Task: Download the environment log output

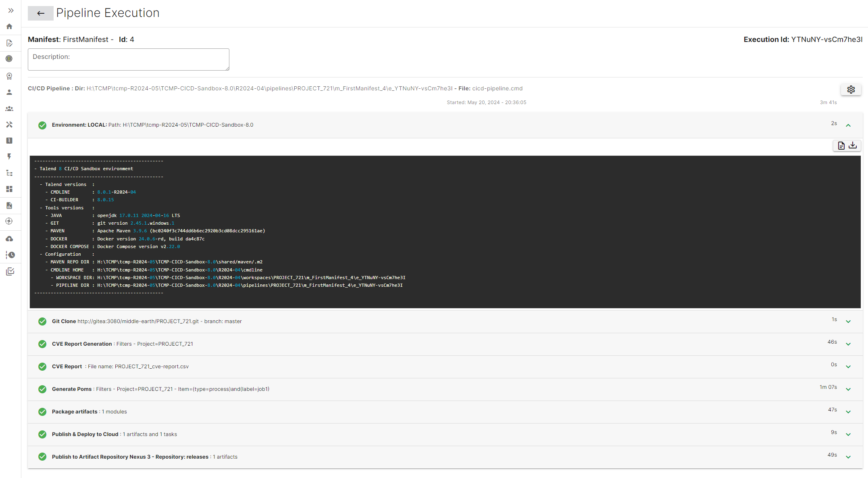Action: point(853,145)
